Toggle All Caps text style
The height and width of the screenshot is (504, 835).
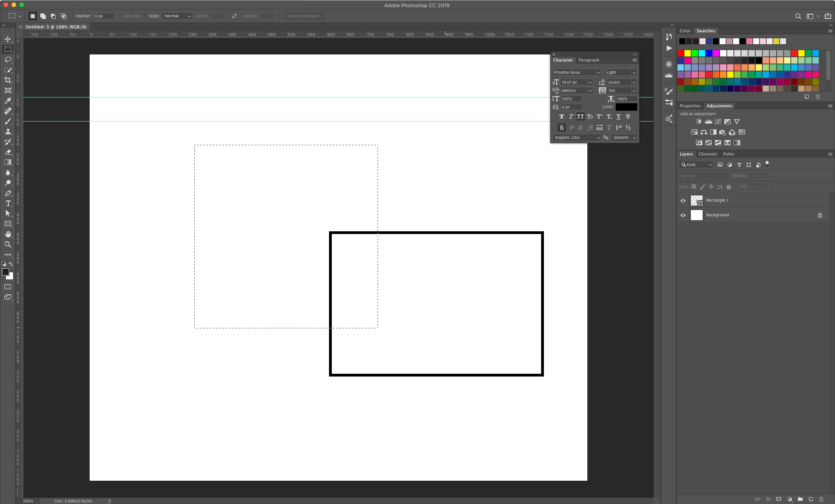tap(580, 117)
